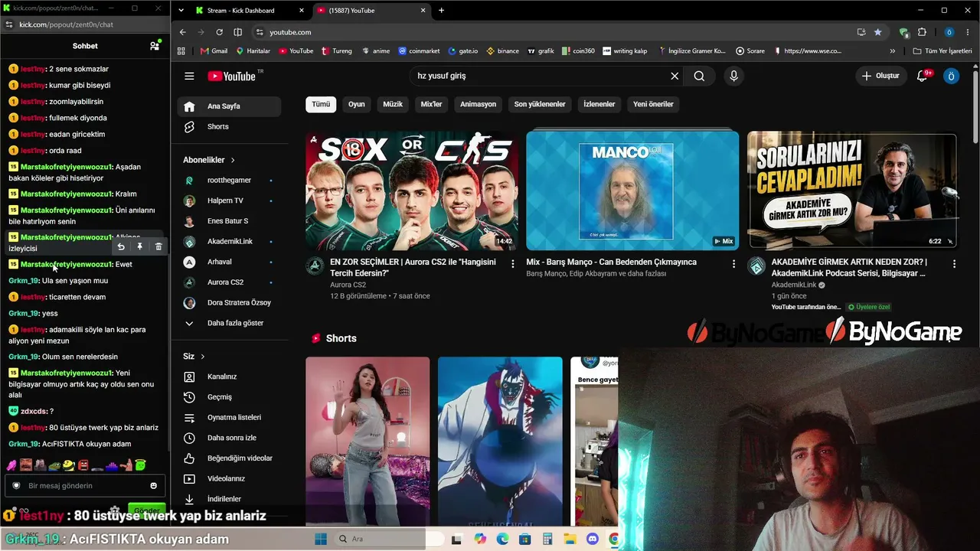Open the browser extensions puzzle icon
This screenshot has width=980, height=551.
click(922, 32)
